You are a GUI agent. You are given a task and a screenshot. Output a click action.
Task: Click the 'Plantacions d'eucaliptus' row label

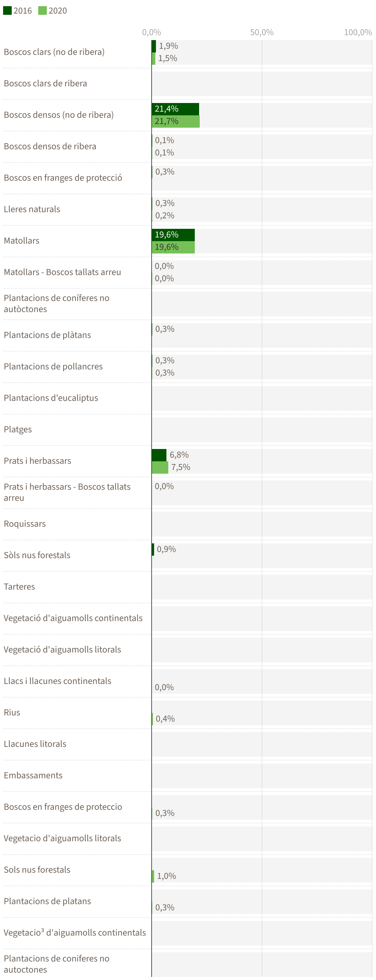pos(51,398)
